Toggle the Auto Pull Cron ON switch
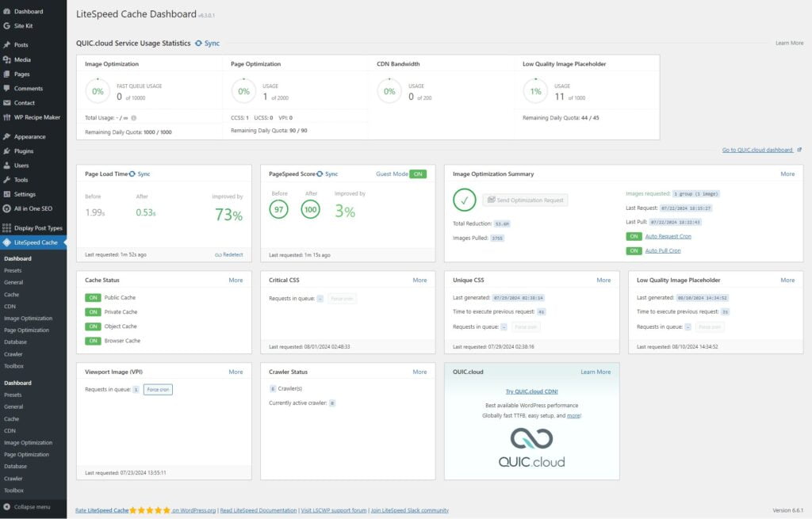 click(x=634, y=251)
